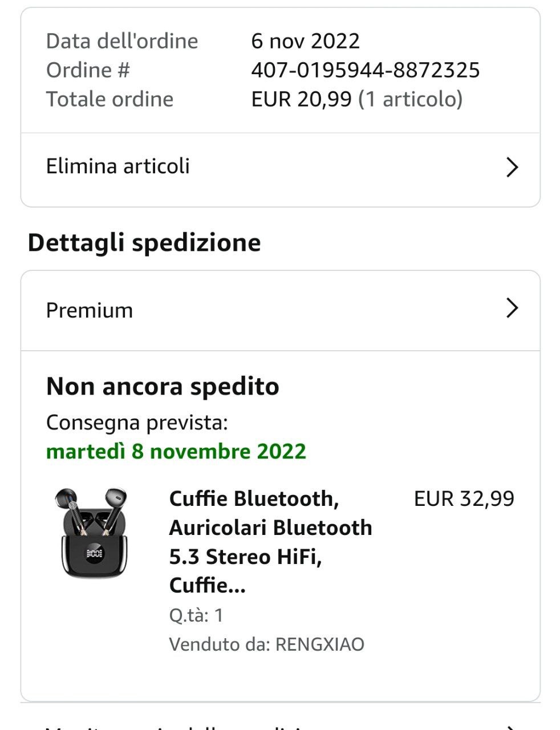Click the Consegna prevista label

click(x=137, y=423)
